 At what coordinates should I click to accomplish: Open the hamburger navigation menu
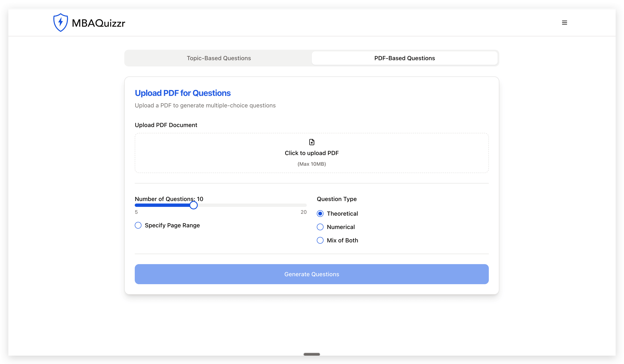click(565, 23)
